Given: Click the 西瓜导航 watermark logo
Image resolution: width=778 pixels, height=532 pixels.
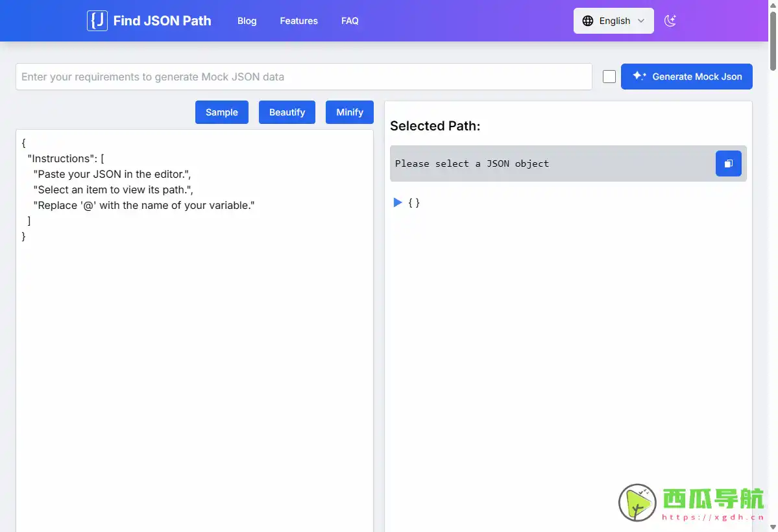Looking at the screenshot, I should pyautogui.click(x=637, y=503).
